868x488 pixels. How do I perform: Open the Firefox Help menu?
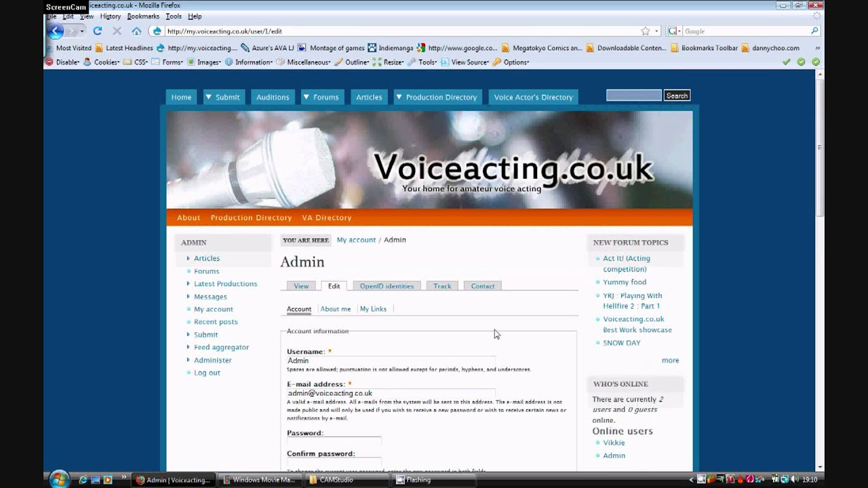pyautogui.click(x=195, y=16)
